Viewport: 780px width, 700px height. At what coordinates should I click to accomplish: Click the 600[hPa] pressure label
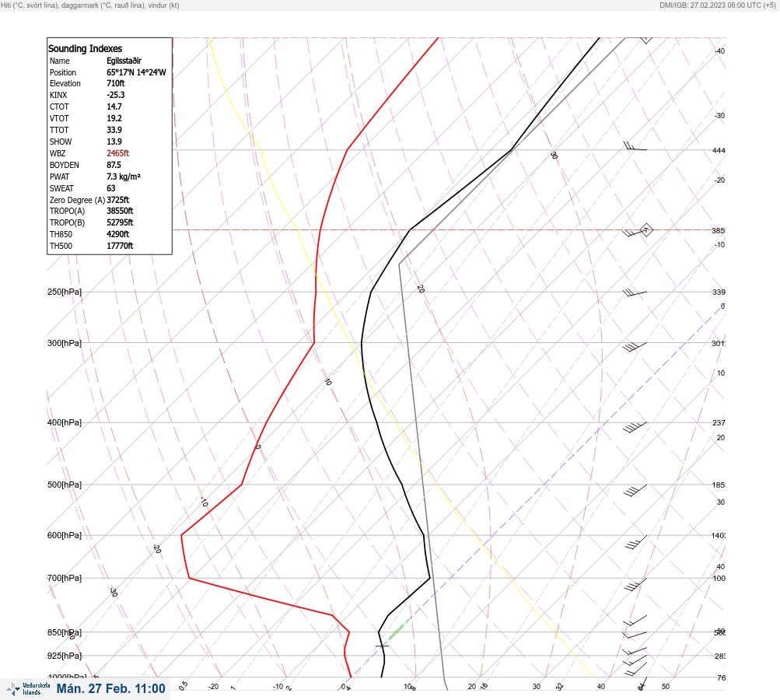[65, 535]
